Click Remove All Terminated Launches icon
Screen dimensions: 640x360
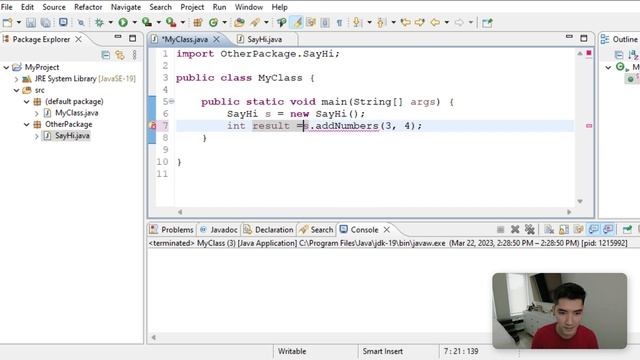coord(530,230)
